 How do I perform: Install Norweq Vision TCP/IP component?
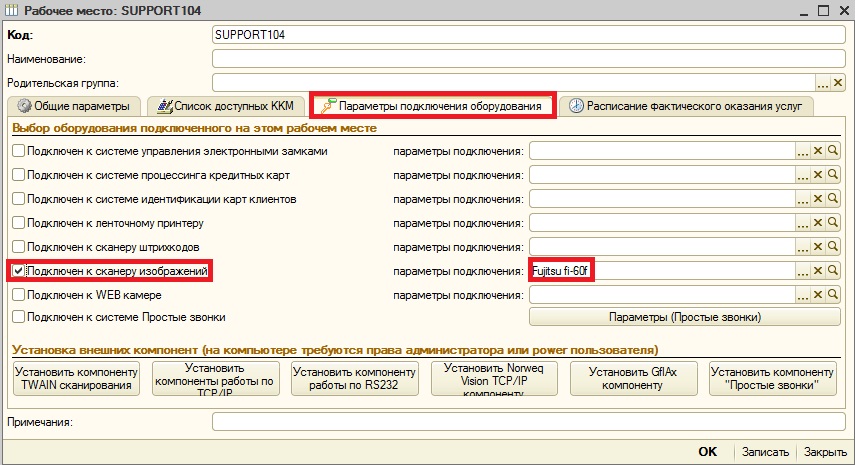point(494,378)
